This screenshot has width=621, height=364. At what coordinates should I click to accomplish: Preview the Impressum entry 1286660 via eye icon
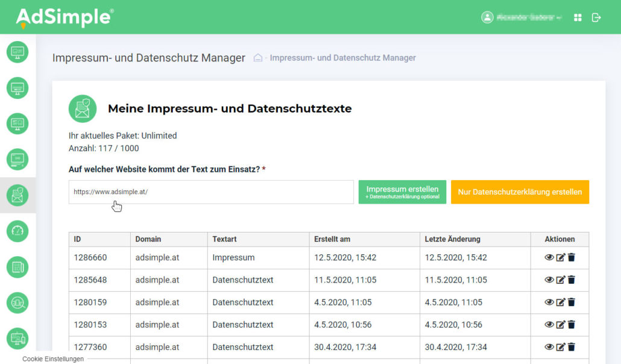tap(549, 257)
